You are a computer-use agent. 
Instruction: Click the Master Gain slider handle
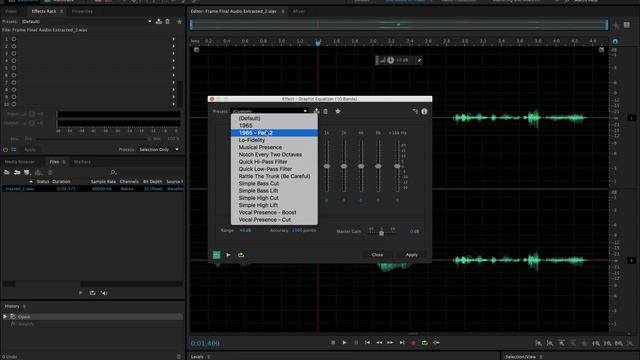[x=381, y=233]
